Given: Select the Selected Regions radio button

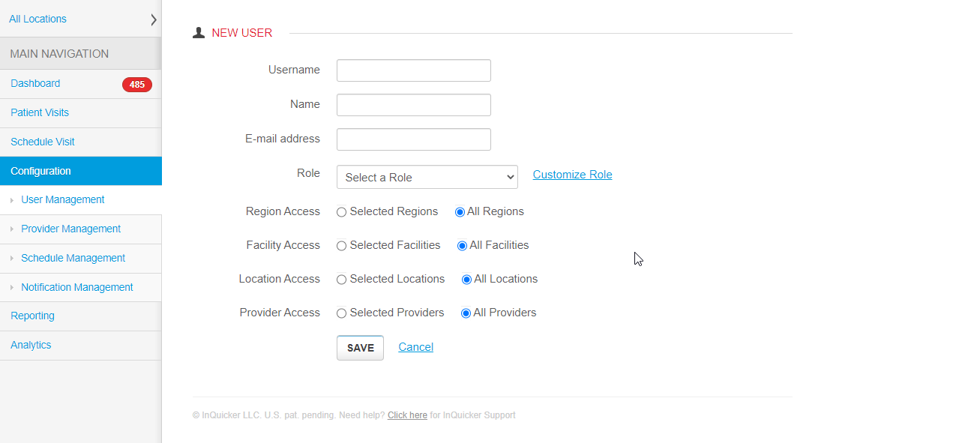Looking at the screenshot, I should pos(341,211).
